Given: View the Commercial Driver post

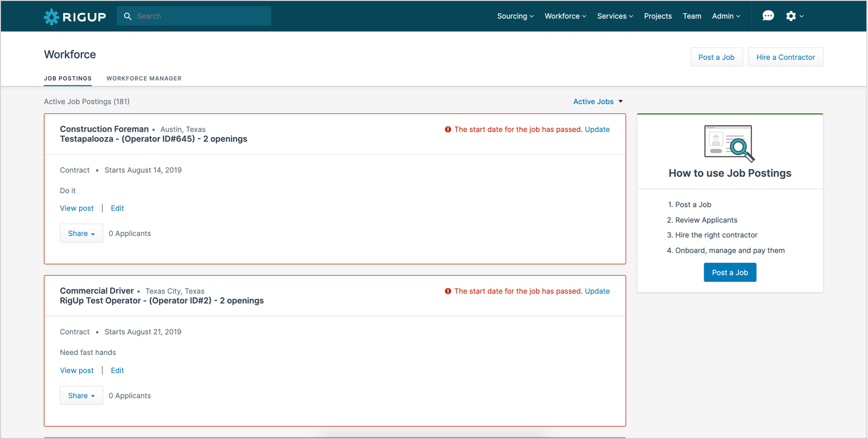Looking at the screenshot, I should 77,370.
